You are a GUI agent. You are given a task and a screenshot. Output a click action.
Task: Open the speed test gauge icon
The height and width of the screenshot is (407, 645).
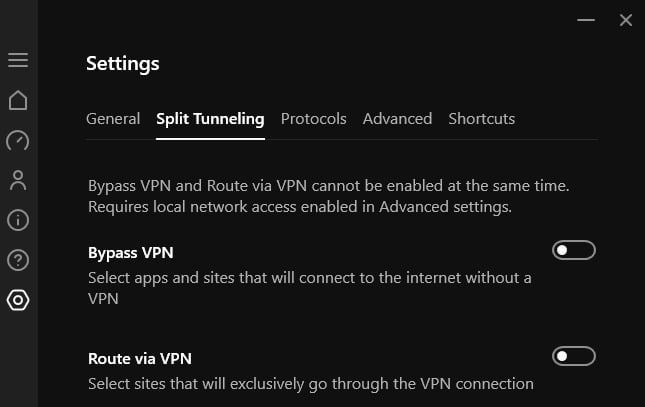pyautogui.click(x=18, y=140)
